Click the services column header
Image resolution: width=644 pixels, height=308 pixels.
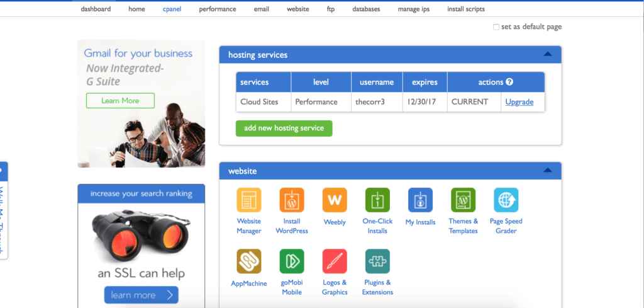(264, 83)
